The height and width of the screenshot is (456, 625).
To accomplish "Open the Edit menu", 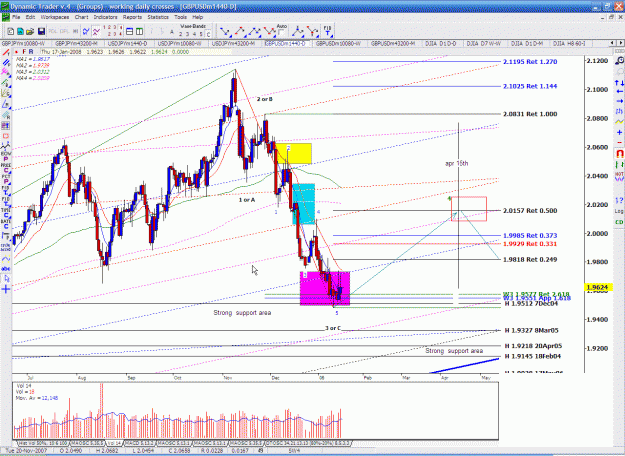I will click(30, 17).
